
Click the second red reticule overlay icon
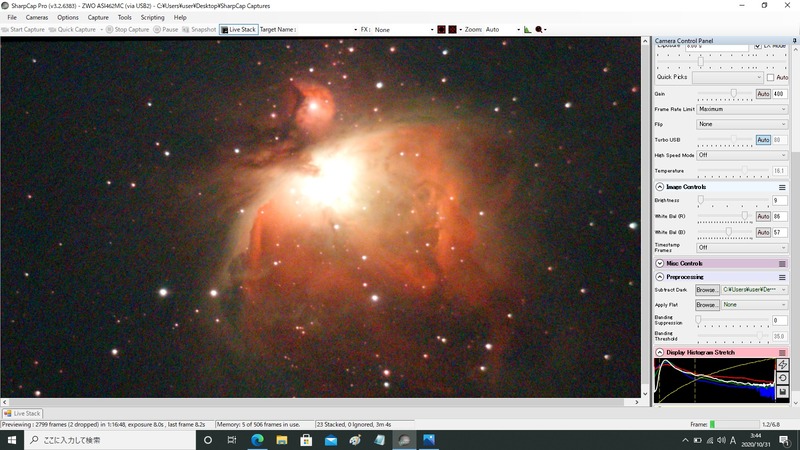[x=452, y=30]
